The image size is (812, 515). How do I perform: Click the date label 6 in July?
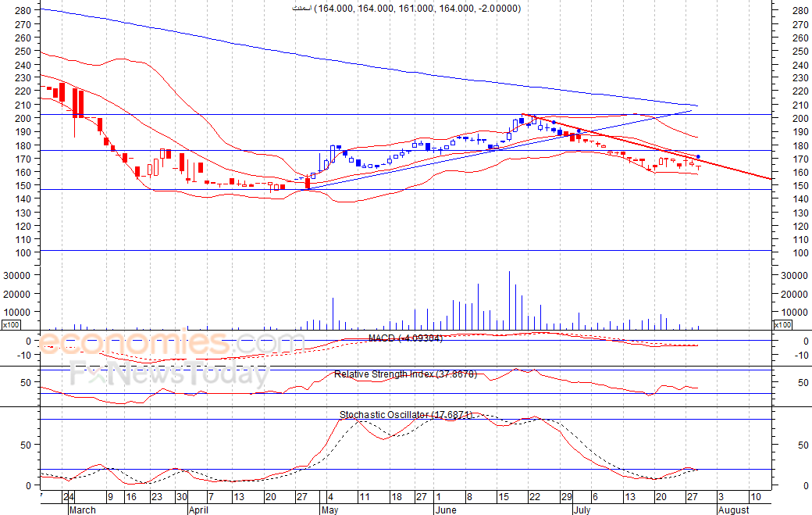[594, 497]
